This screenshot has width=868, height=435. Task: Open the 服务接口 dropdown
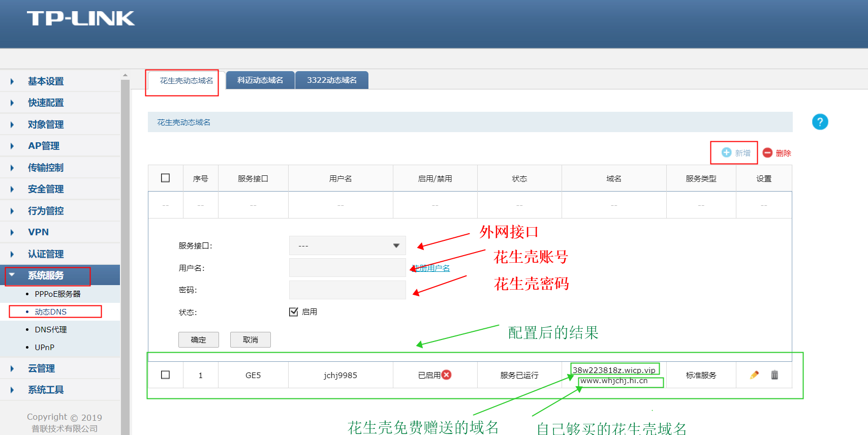tap(348, 245)
